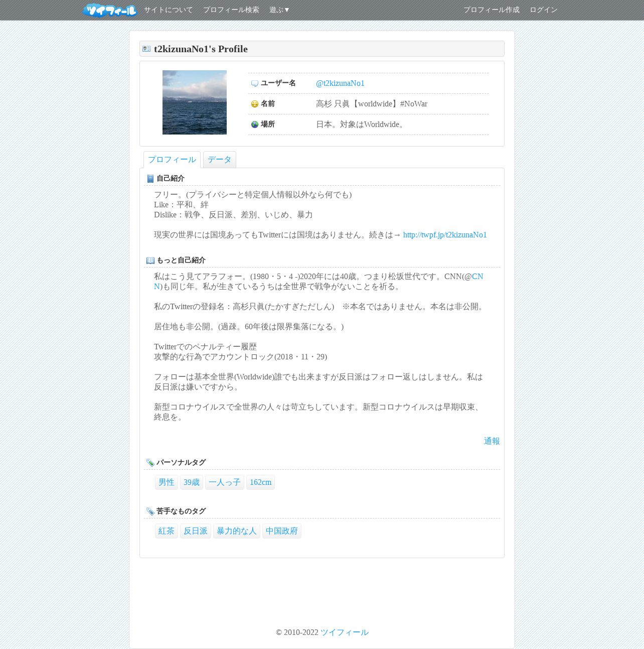Image resolution: width=644 pixels, height=649 pixels.
Task: Click the globe icon beside 場所
Action: 255,124
